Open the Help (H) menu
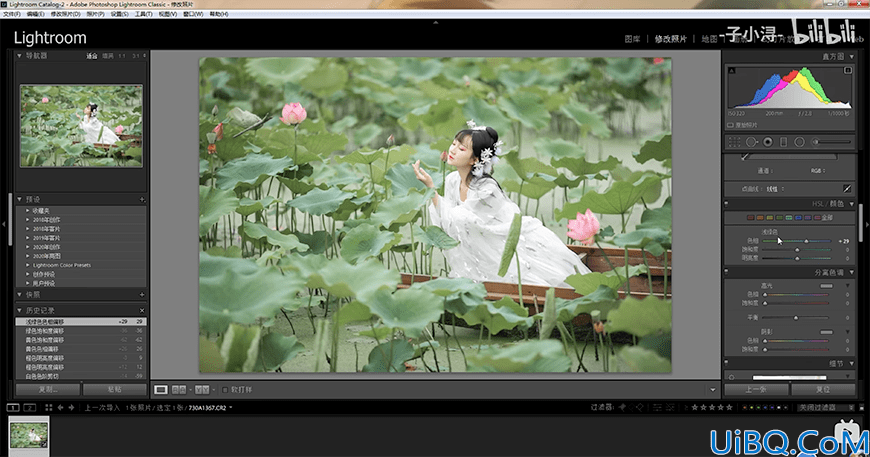 click(219, 14)
